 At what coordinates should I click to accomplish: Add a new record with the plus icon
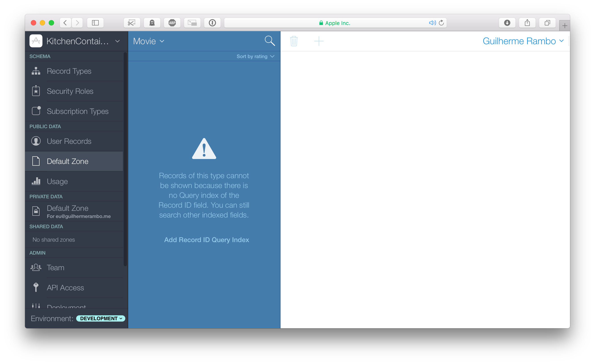[319, 41]
